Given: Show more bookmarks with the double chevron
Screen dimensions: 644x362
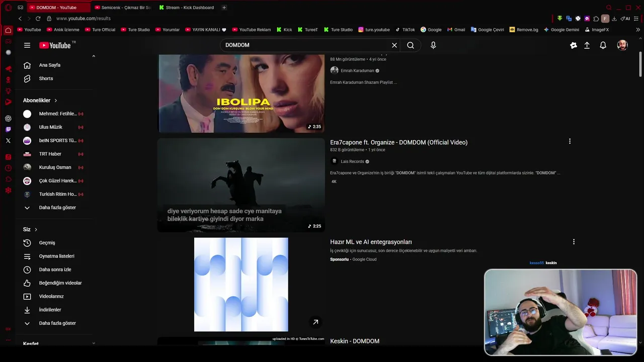Looking at the screenshot, I should (638, 30).
